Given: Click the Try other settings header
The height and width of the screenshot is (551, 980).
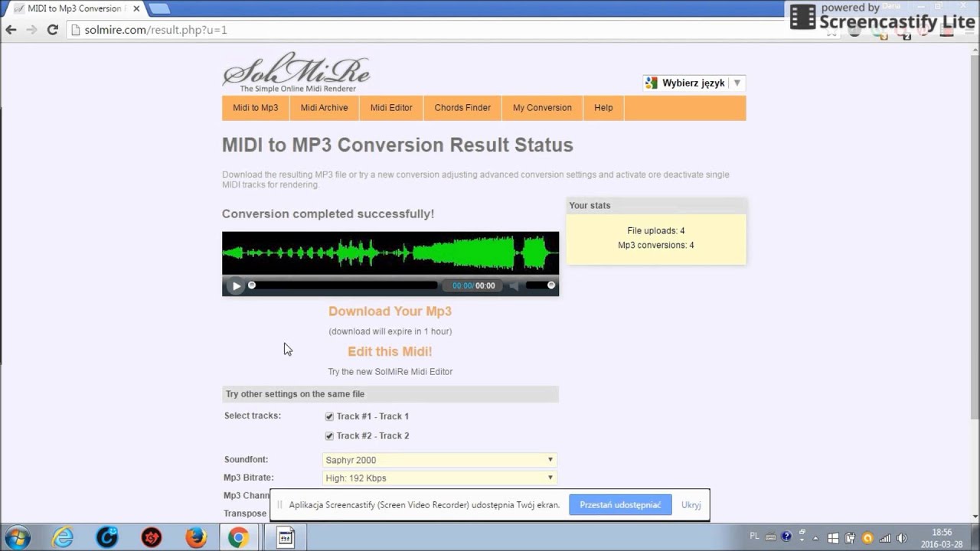Looking at the screenshot, I should (x=390, y=394).
